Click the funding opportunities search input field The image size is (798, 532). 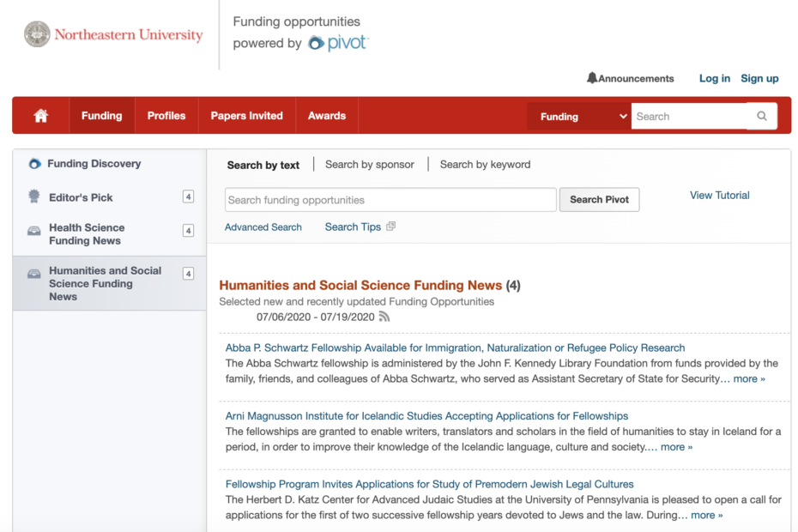click(390, 199)
